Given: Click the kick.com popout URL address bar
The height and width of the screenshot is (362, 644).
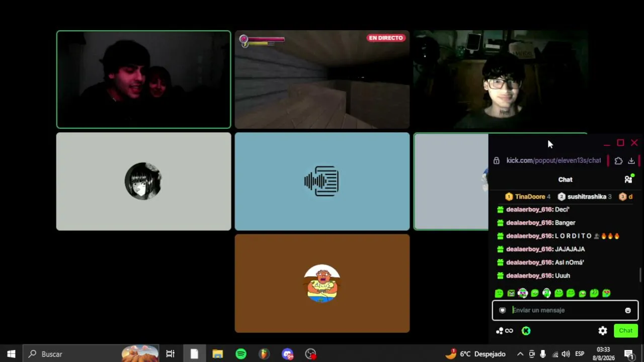Looking at the screenshot, I should tap(553, 160).
